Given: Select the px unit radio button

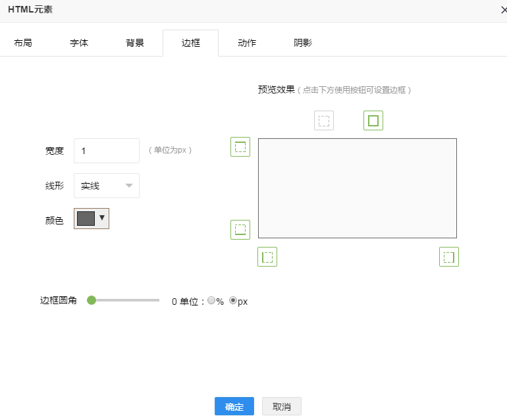Looking at the screenshot, I should coord(233,301).
